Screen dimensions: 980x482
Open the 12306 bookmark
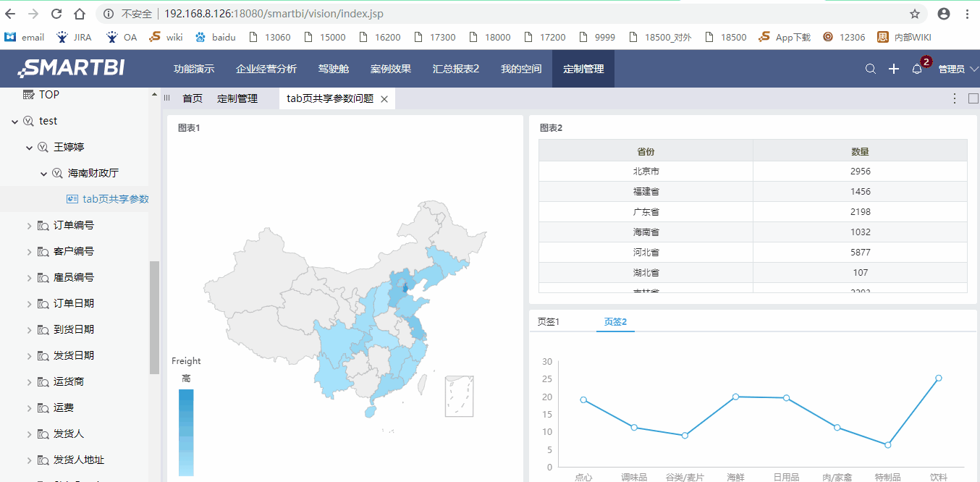coord(844,37)
